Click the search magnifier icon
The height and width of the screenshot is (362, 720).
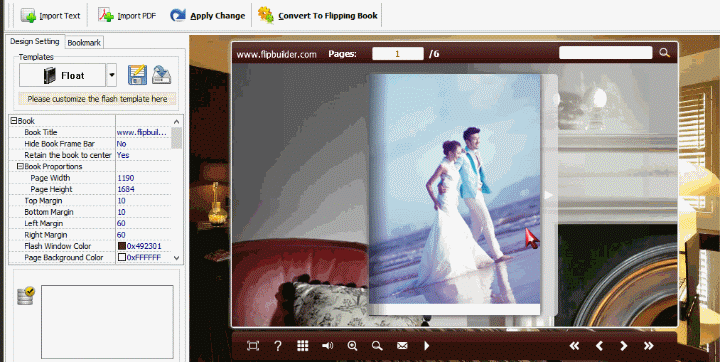(664, 53)
